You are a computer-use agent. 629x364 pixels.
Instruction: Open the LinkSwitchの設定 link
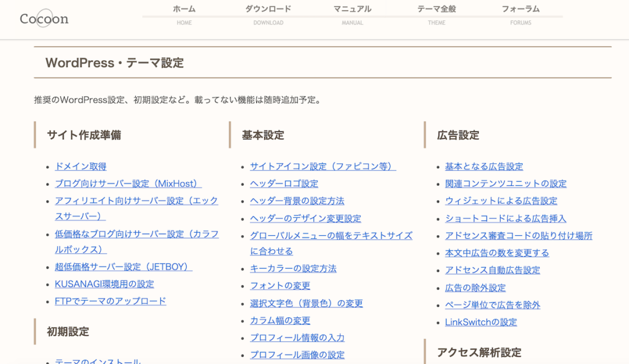click(481, 322)
